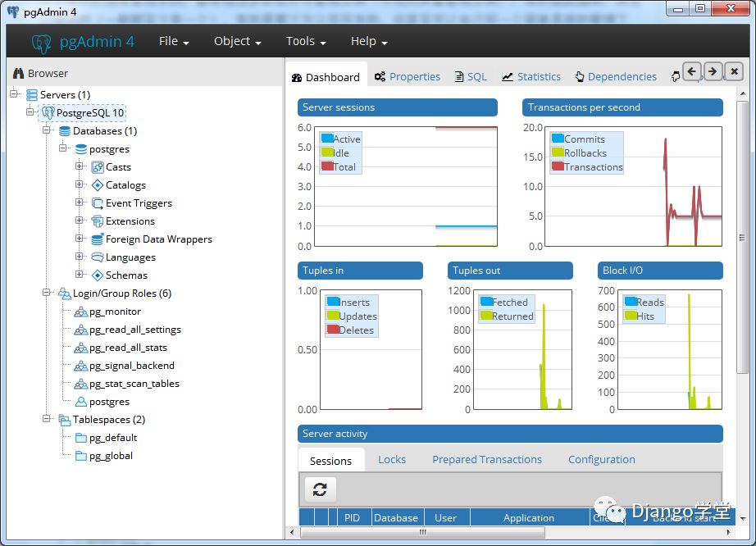Click the horizontal scrollbar thumb at bottom
The image size is (756, 546).
pos(423,533)
